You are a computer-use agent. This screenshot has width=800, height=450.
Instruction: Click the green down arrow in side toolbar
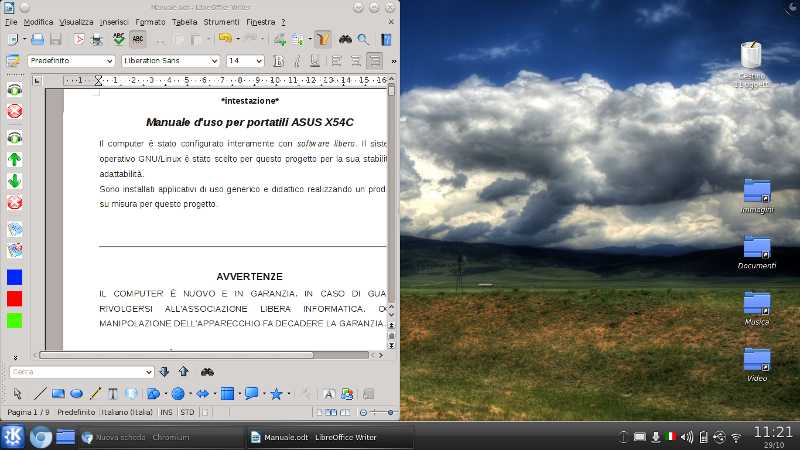[x=15, y=181]
